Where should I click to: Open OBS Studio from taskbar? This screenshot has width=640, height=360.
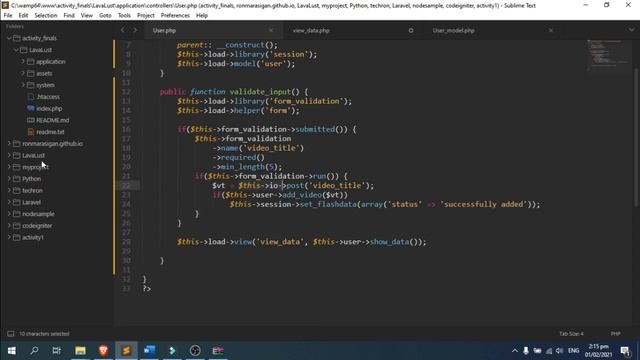click(195, 351)
